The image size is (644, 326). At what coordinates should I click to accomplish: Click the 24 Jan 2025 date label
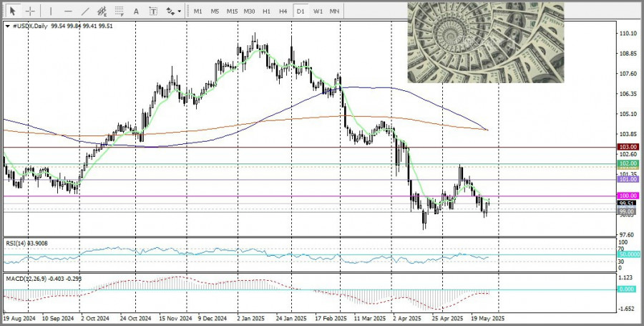[292, 319]
